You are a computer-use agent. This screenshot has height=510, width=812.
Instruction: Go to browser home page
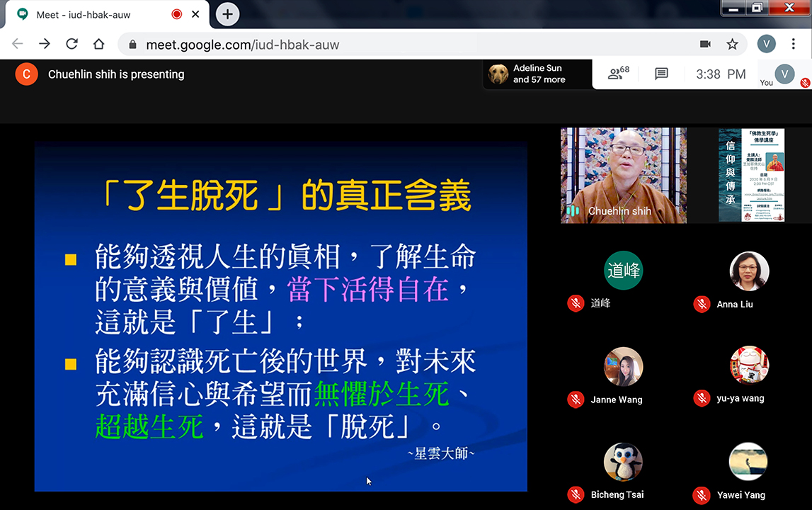click(x=98, y=44)
